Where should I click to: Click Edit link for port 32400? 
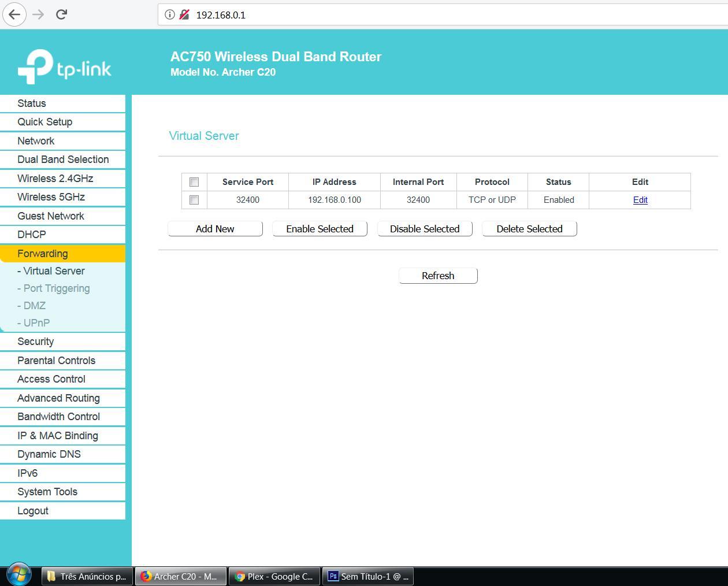pos(640,200)
